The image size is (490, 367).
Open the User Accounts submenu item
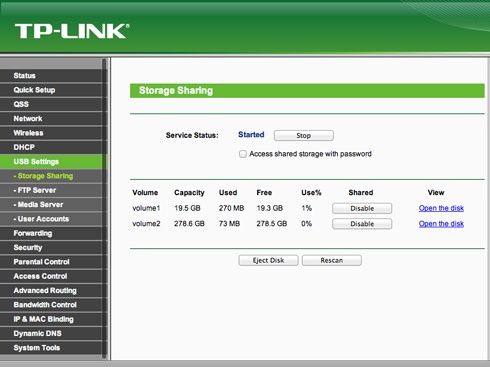[51, 219]
